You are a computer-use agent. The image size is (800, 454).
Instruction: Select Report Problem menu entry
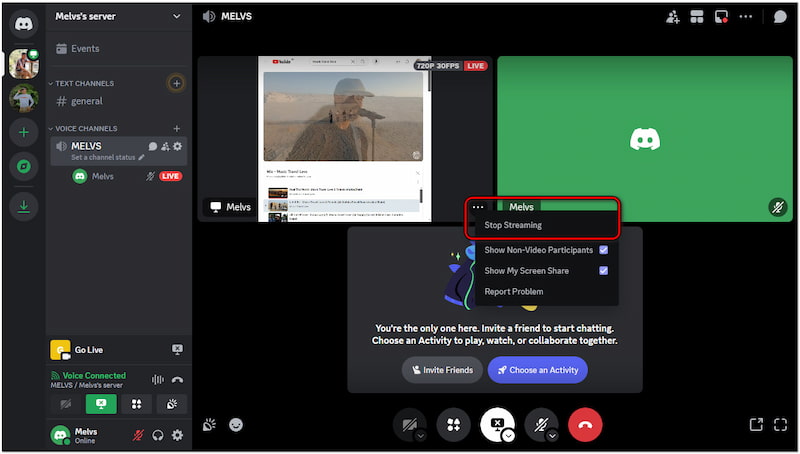click(x=513, y=292)
